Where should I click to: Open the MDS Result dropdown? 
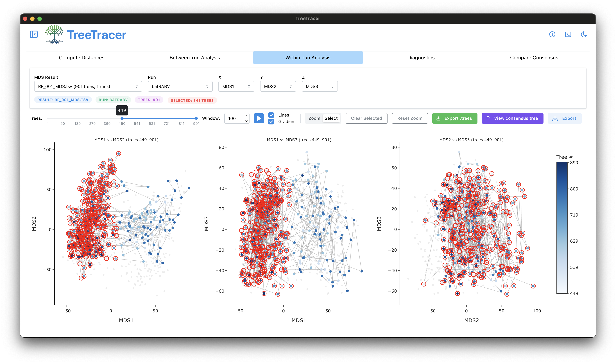click(88, 86)
